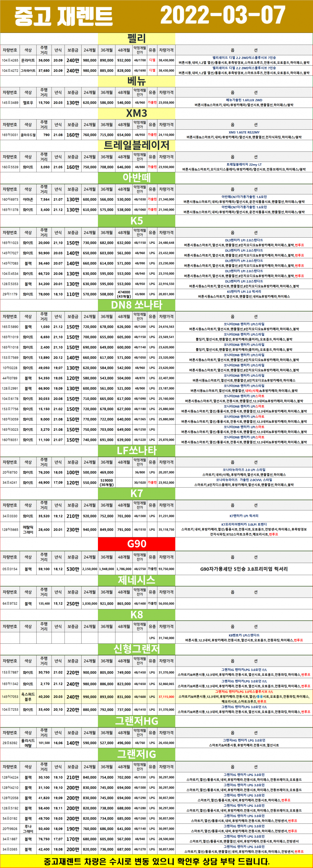The width and height of the screenshot is (313, 868).
Task: Select the '보증금' header in the K8 table
Action: [x=73, y=626]
